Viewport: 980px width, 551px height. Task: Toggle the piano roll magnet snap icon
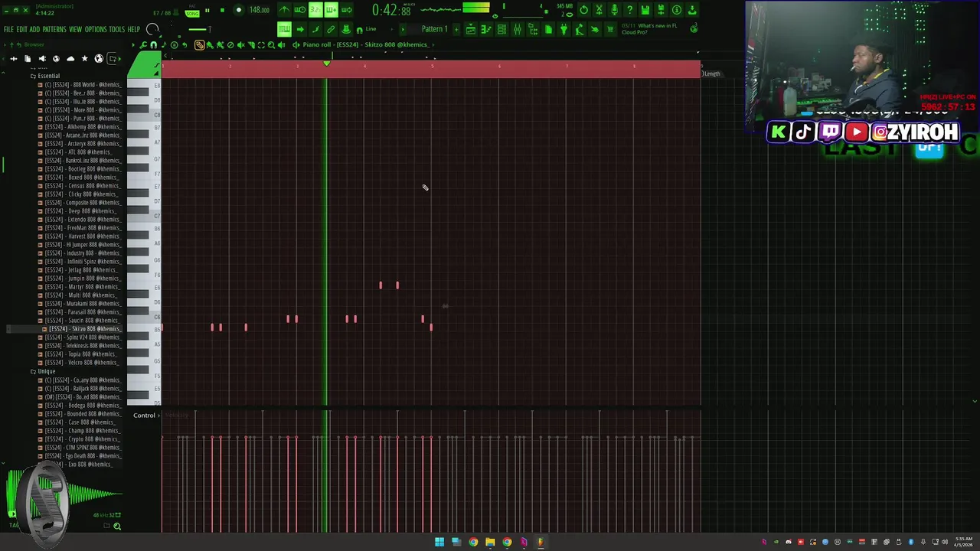pos(153,45)
